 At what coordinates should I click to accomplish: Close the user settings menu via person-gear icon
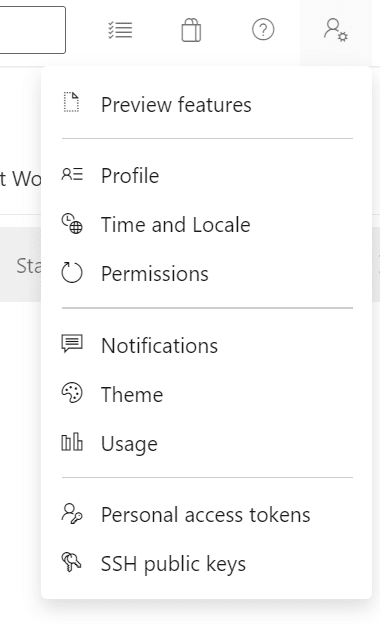tap(336, 30)
